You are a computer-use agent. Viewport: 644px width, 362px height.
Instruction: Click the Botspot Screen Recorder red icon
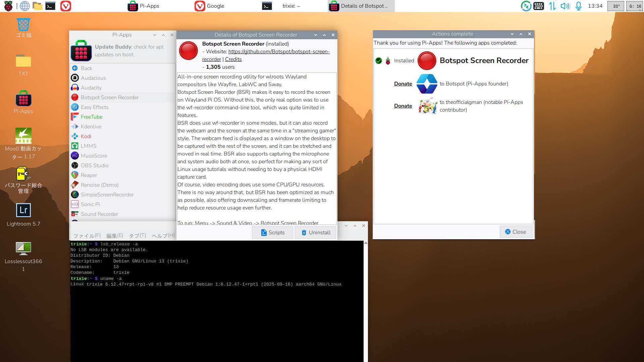click(189, 51)
